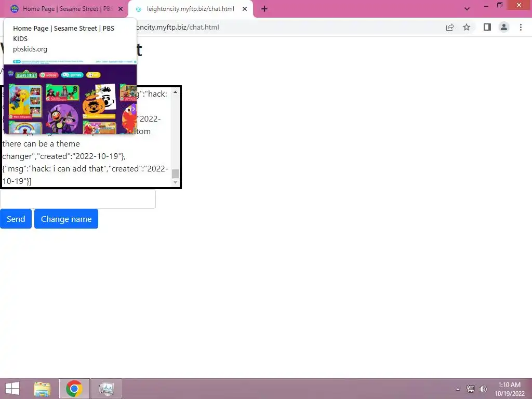Viewport: 532px width, 399px height.
Task: Click the address bar URL text
Action: coord(178,27)
